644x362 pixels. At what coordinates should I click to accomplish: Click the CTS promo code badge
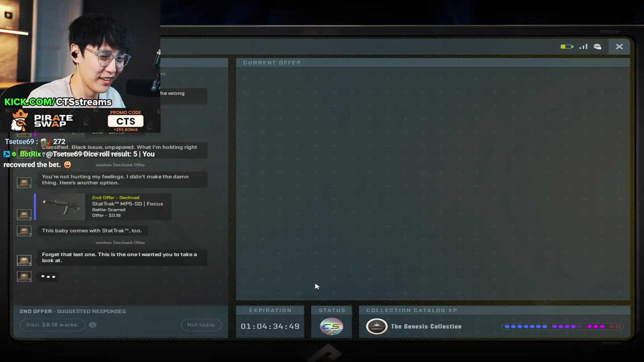[x=126, y=121]
